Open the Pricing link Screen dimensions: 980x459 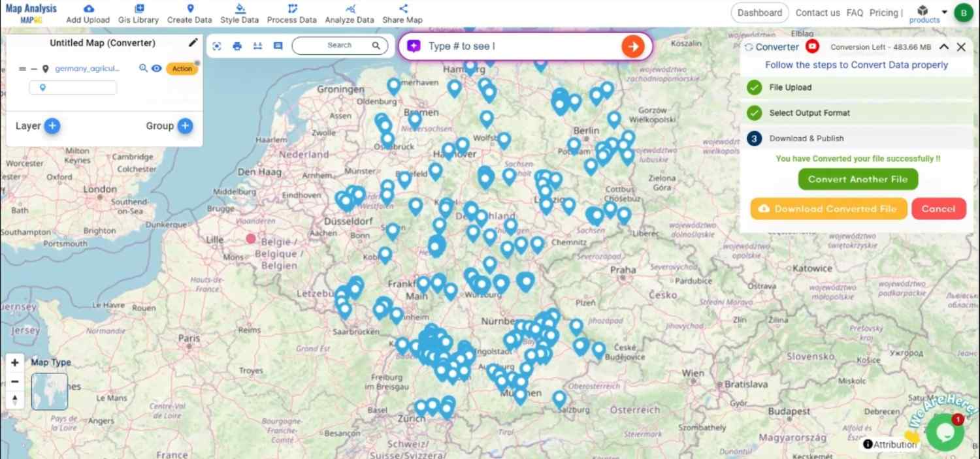pyautogui.click(x=883, y=12)
